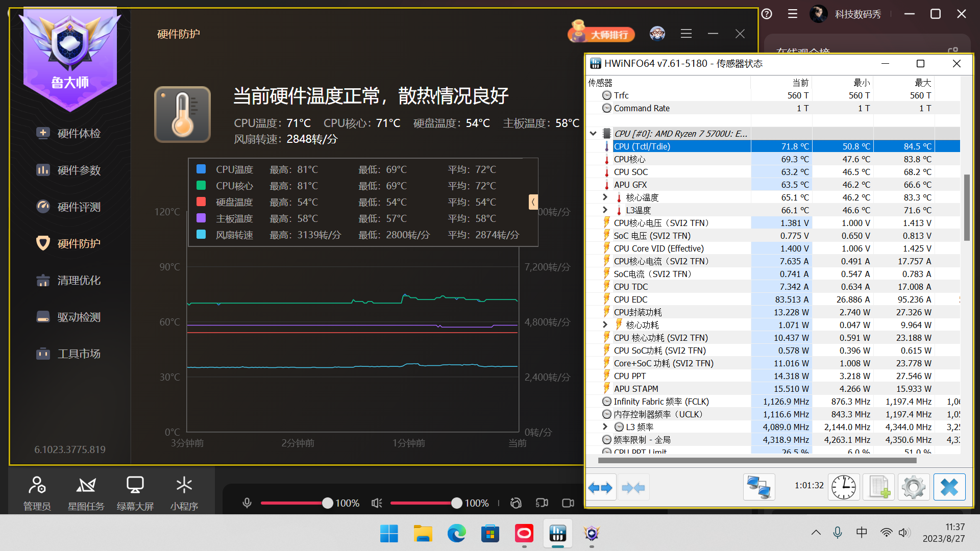Click HWiNFO horizontal scrollbar

pos(757,460)
